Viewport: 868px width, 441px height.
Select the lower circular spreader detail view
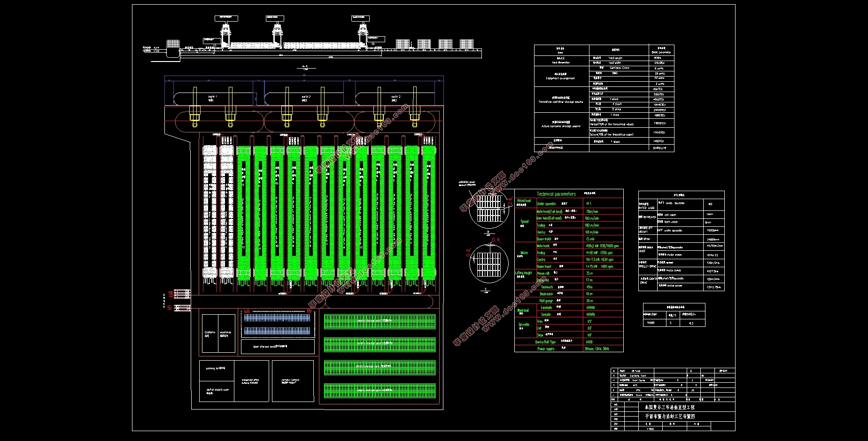pos(489,264)
